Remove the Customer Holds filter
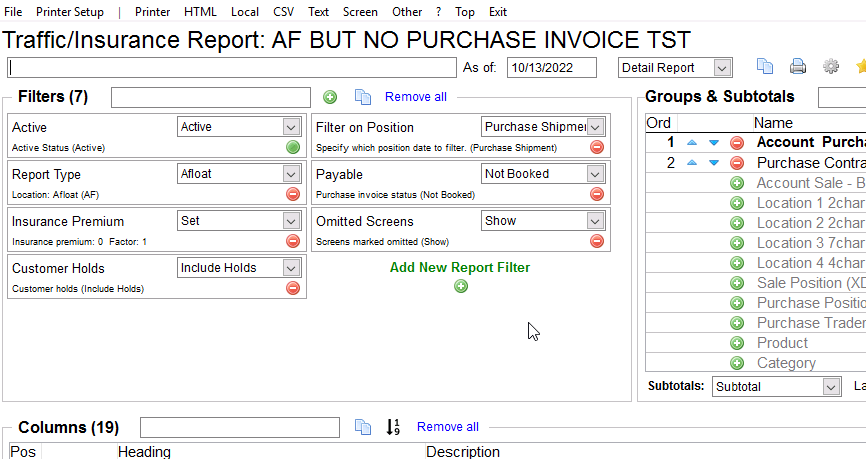The image size is (866, 459). pyautogui.click(x=293, y=288)
